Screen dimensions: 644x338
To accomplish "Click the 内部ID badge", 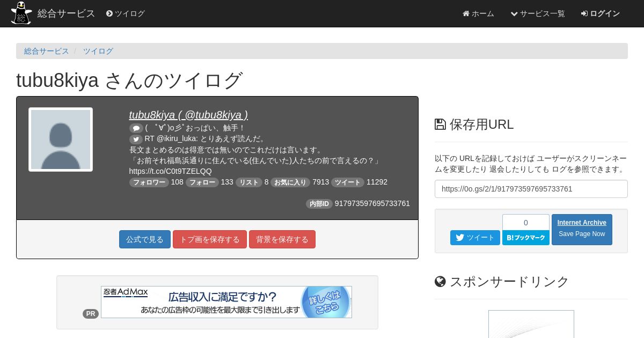I will (319, 204).
